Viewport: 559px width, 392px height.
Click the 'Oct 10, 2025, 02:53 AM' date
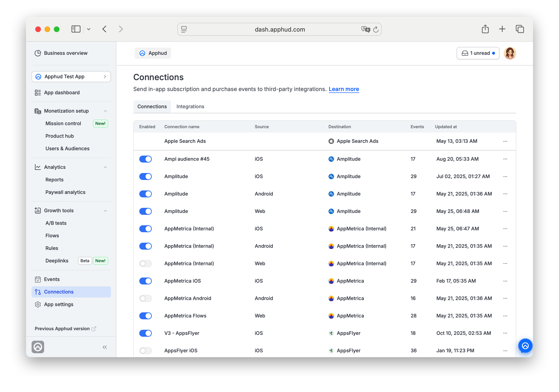(463, 333)
